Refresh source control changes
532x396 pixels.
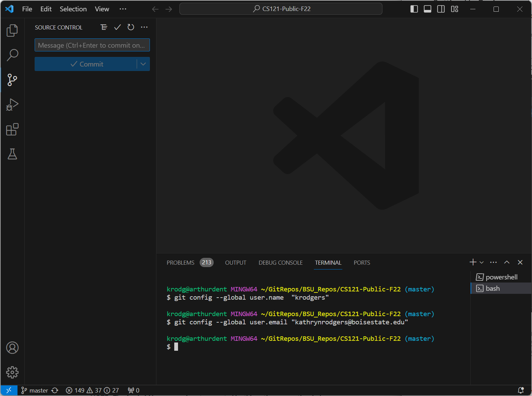click(131, 27)
